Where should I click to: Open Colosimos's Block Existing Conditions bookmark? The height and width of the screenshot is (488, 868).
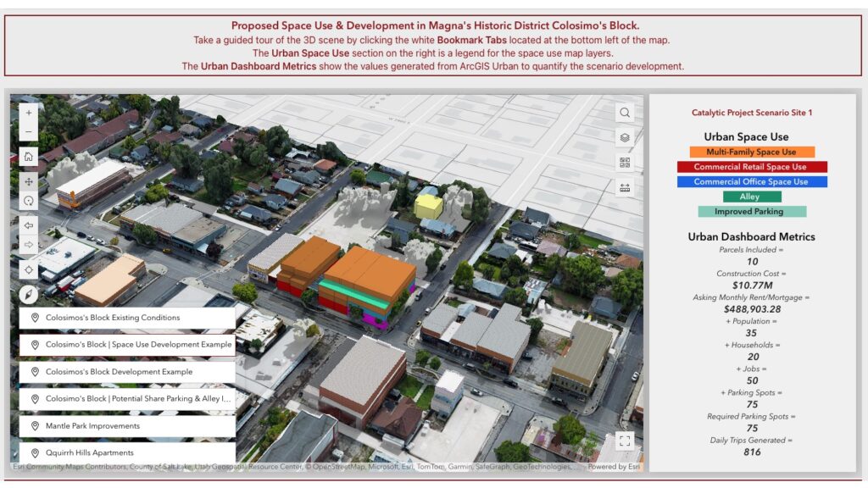127,318
